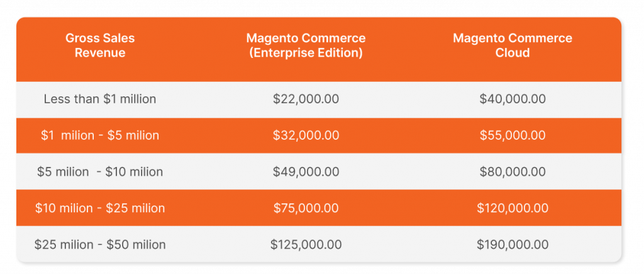This screenshot has width=644, height=274.
Task: Click the word Cloud in the header
Action: (x=512, y=53)
